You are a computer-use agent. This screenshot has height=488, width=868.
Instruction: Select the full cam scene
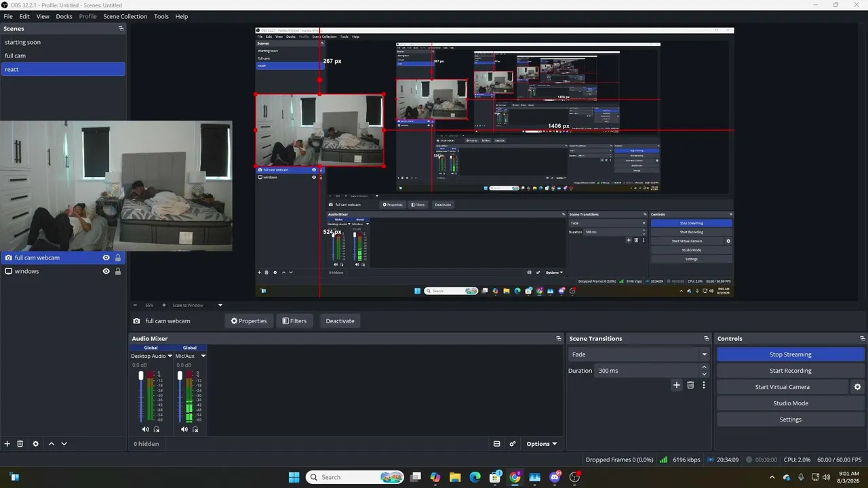(x=63, y=56)
